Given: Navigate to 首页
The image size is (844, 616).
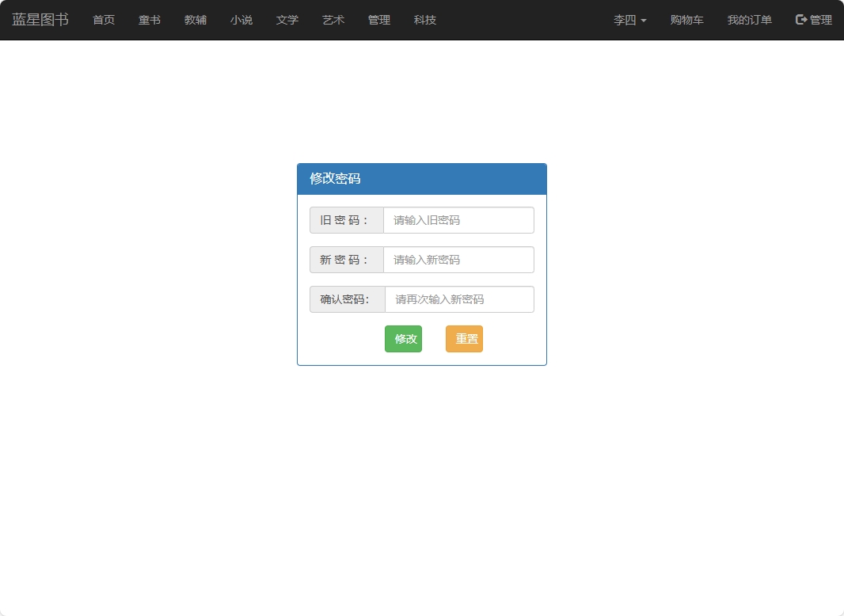Looking at the screenshot, I should [x=103, y=20].
